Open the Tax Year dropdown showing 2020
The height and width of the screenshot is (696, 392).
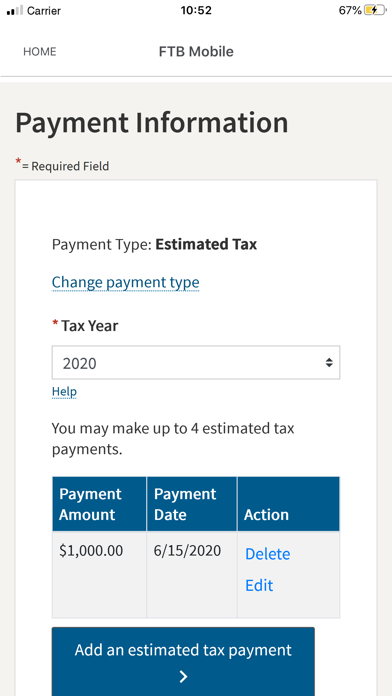tap(196, 363)
